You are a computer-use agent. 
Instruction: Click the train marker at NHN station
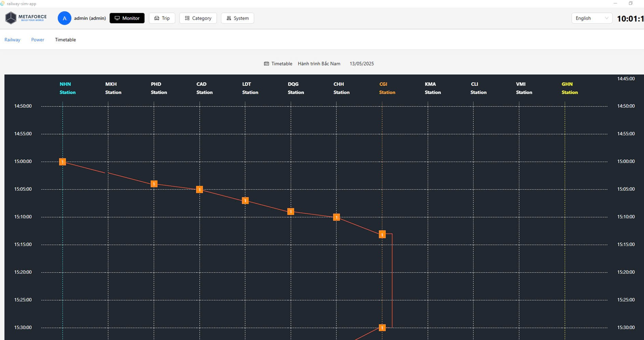coord(62,162)
